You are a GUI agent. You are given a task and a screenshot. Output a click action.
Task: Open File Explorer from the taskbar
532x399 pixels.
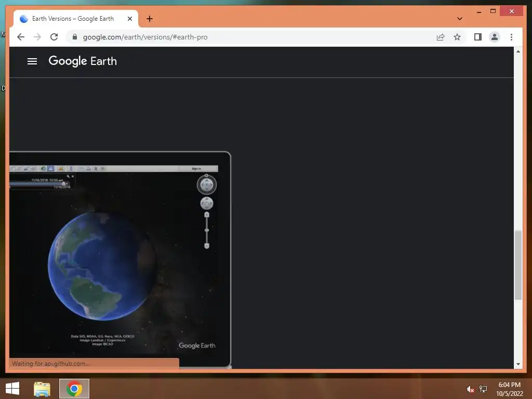[x=42, y=389]
